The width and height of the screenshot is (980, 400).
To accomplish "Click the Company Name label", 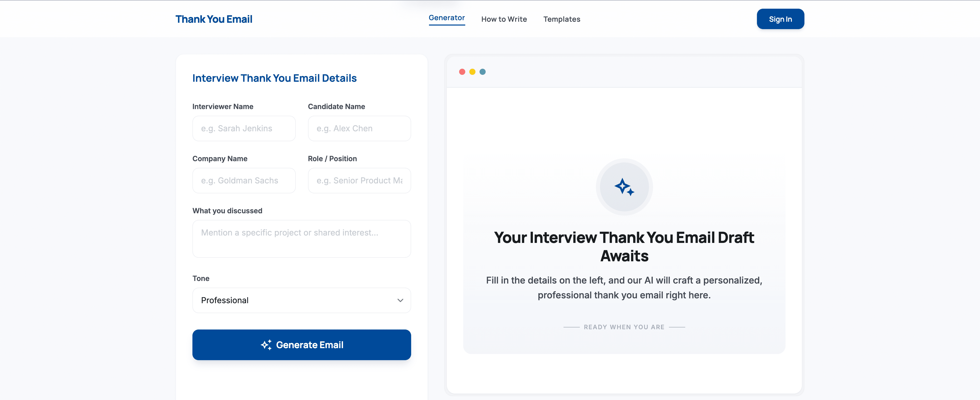I will (220, 159).
